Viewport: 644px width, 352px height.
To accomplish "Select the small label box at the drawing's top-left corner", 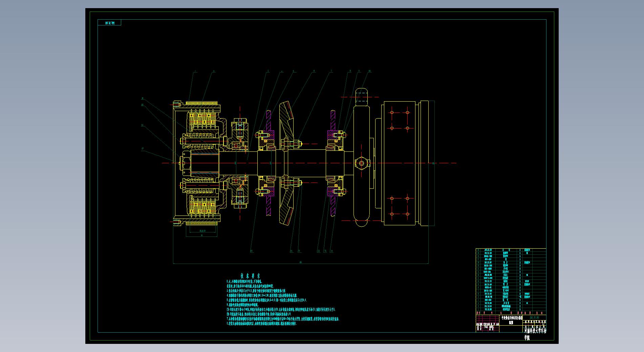I will tap(109, 23).
